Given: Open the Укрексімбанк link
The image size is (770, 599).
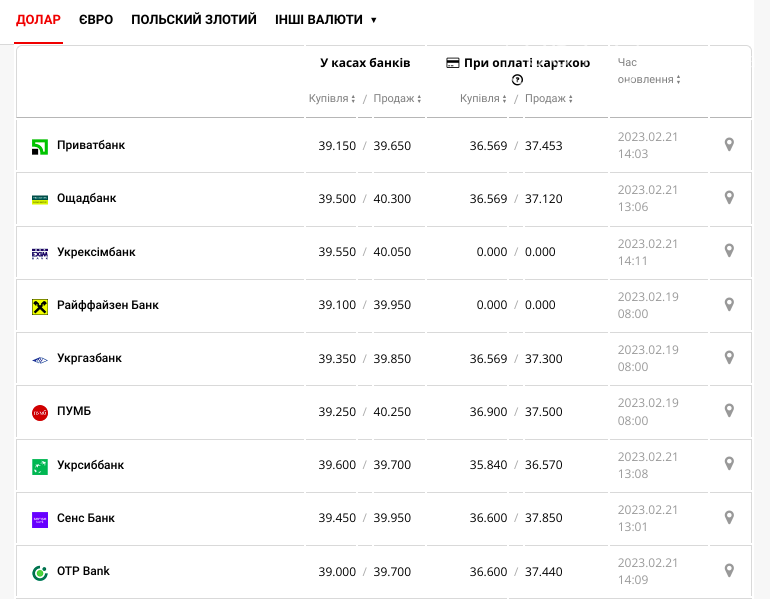Looking at the screenshot, I should click(96, 252).
